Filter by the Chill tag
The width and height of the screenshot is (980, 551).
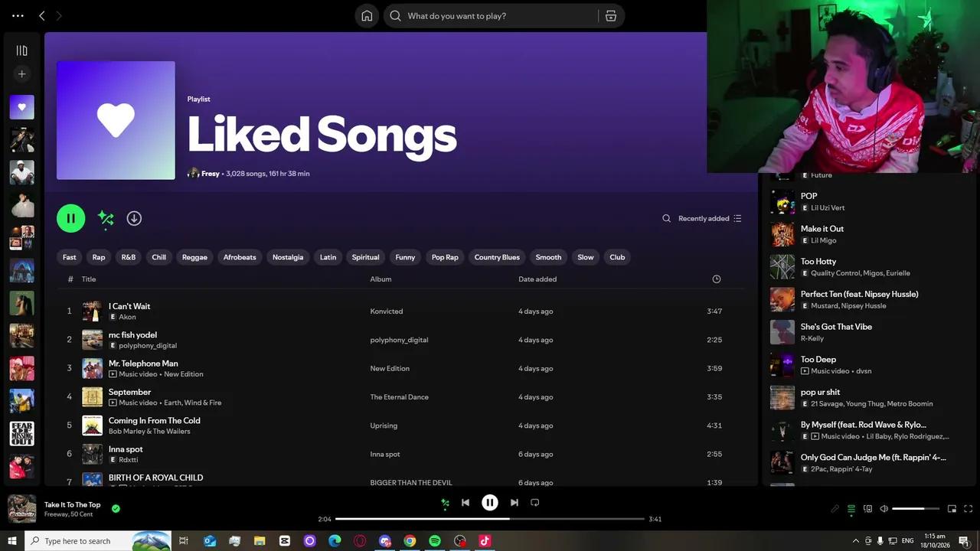159,257
